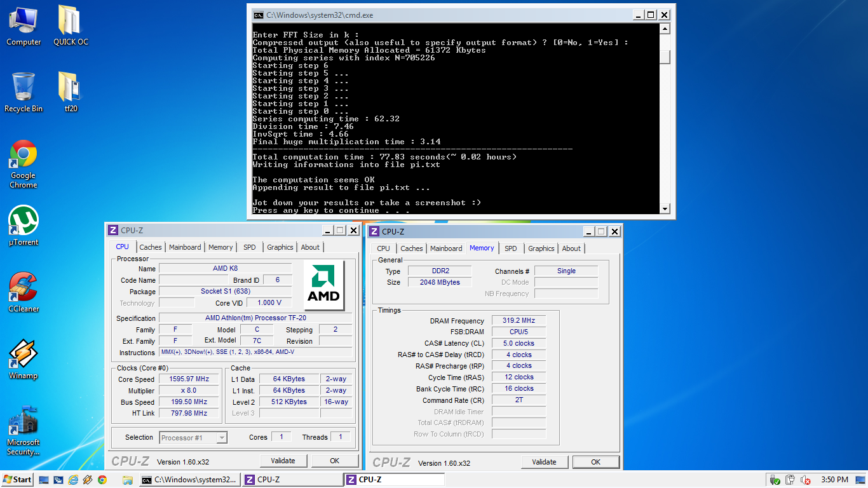Click the CAS# Latency value 5.0 clocks
This screenshot has width=868, height=488.
519,344
